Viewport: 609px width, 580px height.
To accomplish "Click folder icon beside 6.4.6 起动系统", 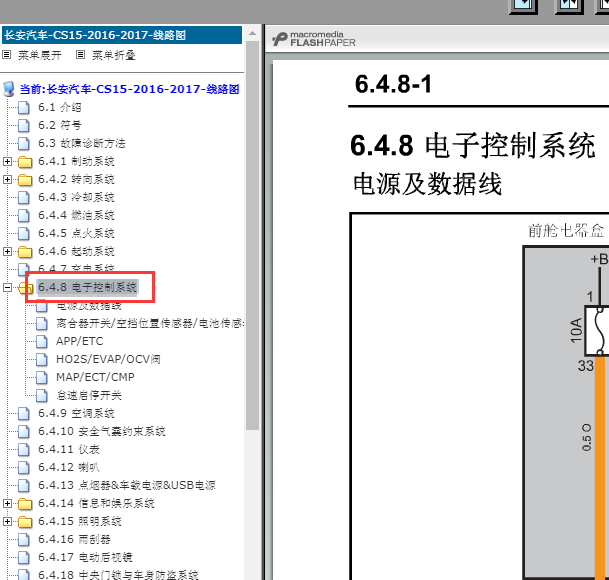I will [x=25, y=252].
